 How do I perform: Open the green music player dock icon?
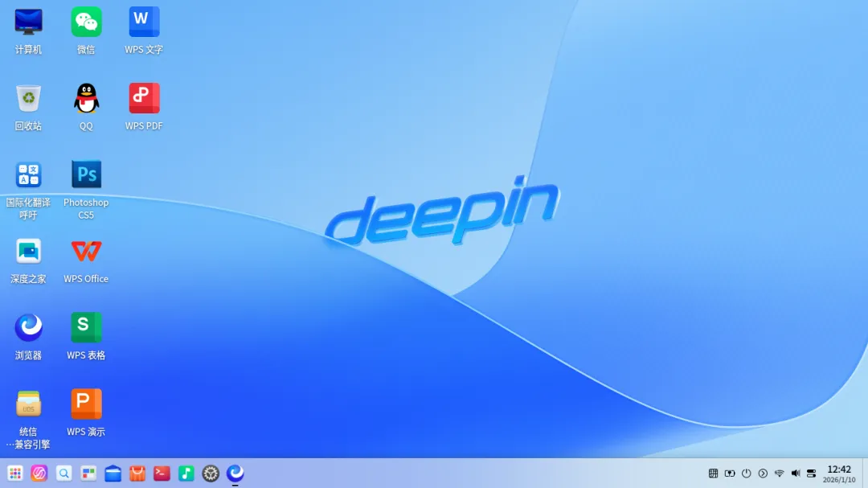coord(186,473)
